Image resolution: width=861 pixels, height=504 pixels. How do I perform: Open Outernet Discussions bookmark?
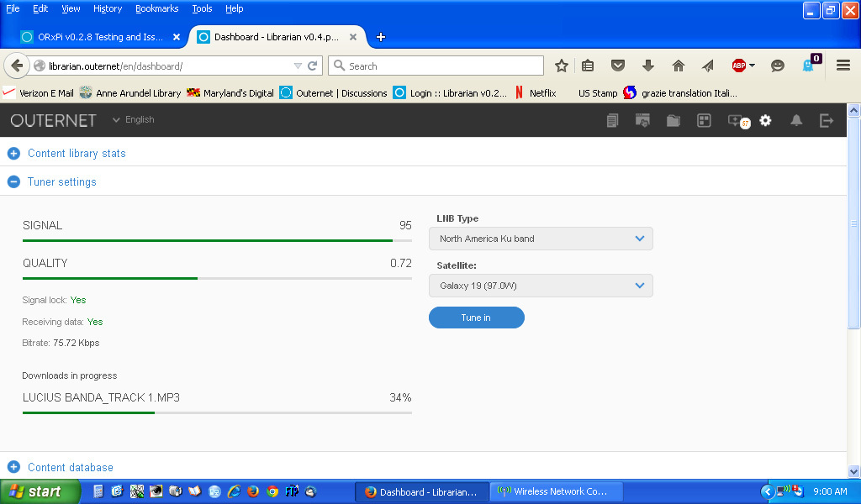tap(334, 93)
